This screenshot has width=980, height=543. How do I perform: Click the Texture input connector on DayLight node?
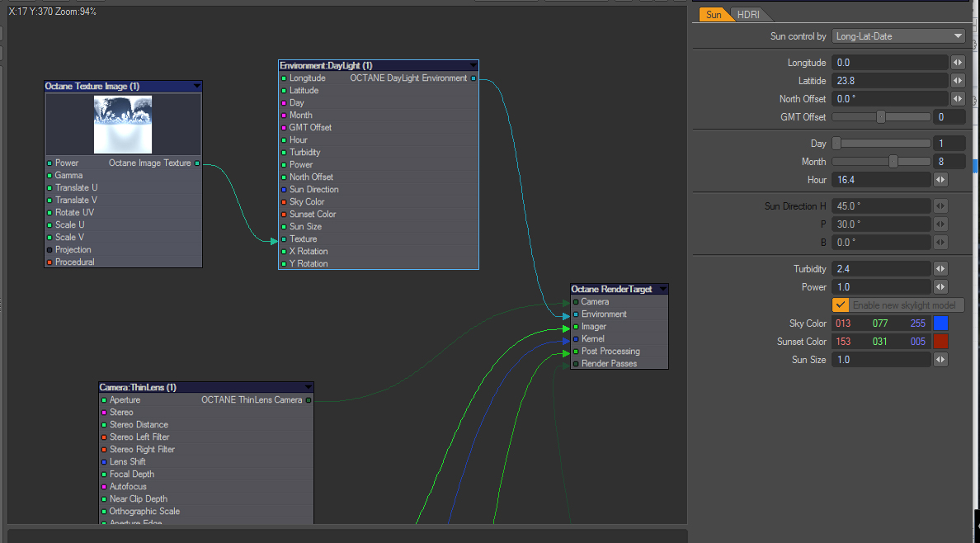point(284,239)
